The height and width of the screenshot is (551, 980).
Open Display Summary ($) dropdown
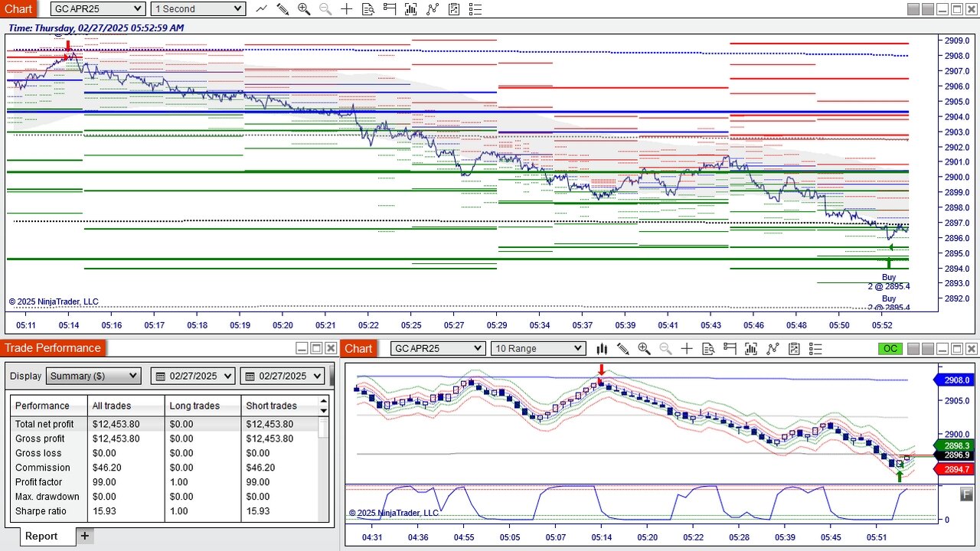click(x=93, y=377)
